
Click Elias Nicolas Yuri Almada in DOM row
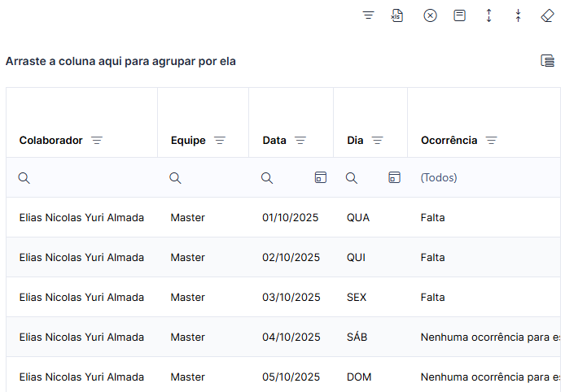pyautogui.click(x=81, y=377)
